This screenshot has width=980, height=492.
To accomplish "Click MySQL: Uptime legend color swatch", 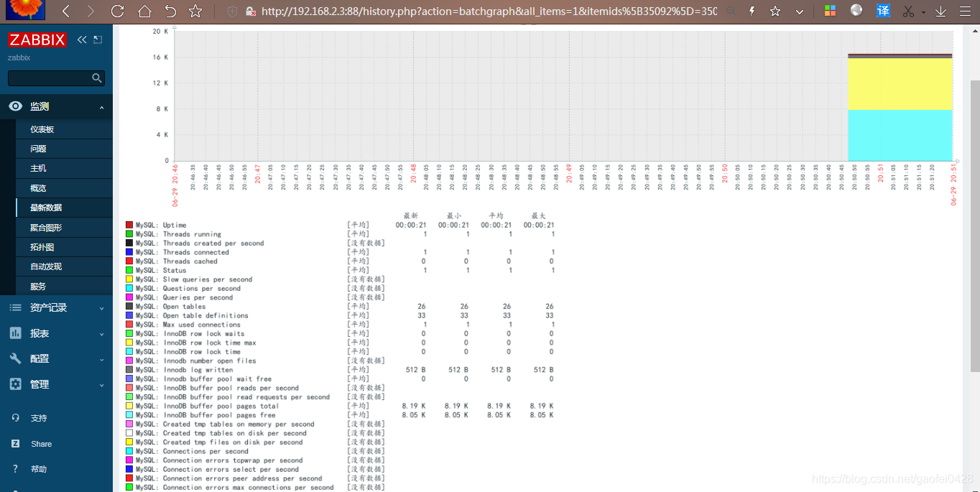I will pos(129,226).
